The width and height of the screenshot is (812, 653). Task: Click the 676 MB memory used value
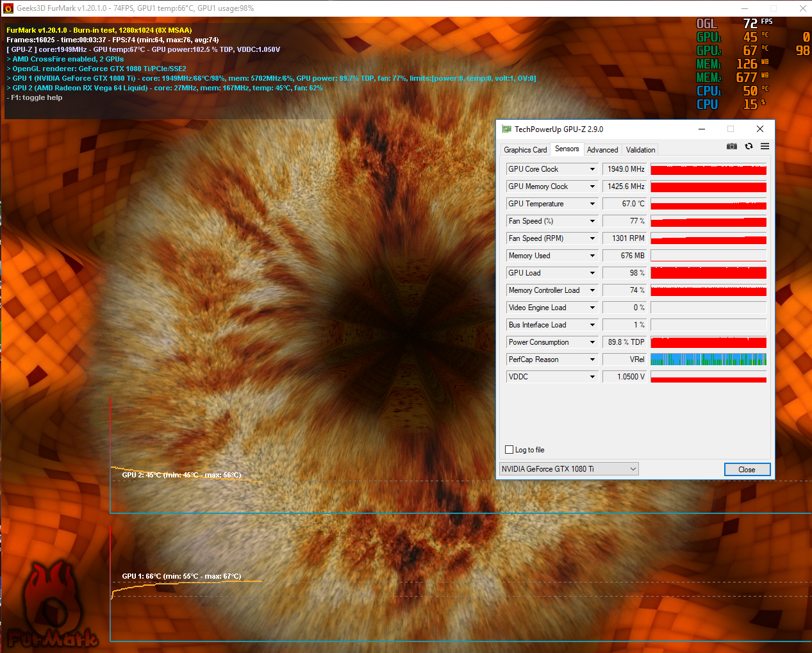point(624,256)
